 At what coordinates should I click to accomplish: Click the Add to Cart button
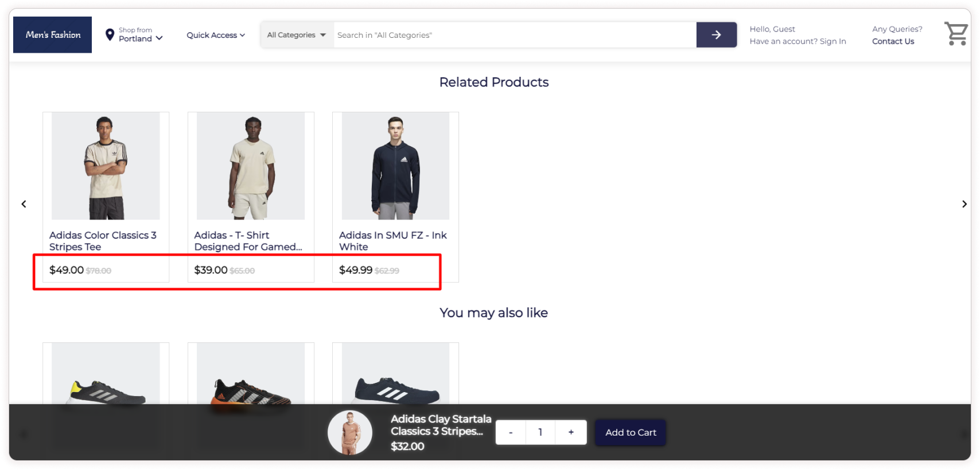[x=631, y=432]
